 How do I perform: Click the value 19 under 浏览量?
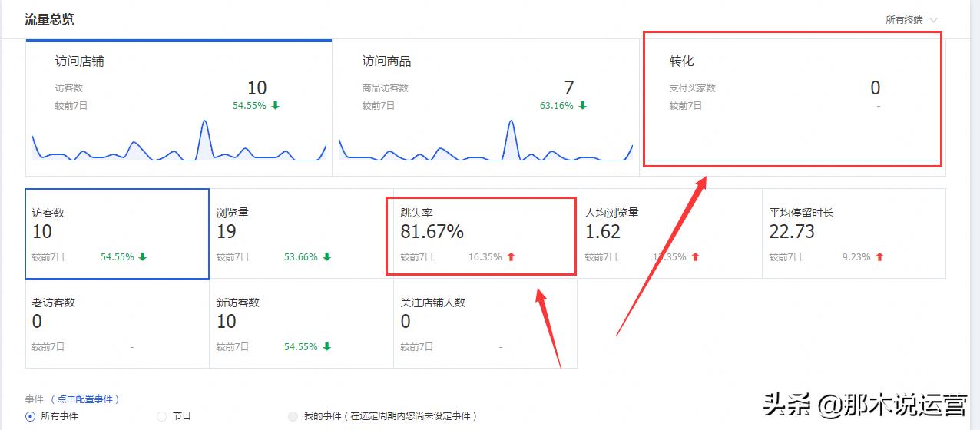tap(227, 232)
